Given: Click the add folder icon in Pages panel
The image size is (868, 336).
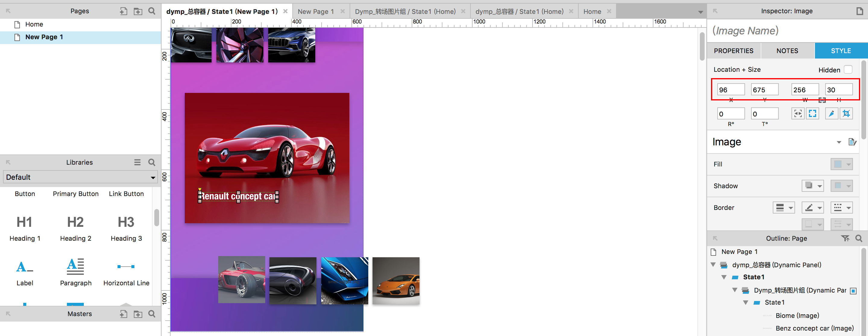Looking at the screenshot, I should coord(138,11).
